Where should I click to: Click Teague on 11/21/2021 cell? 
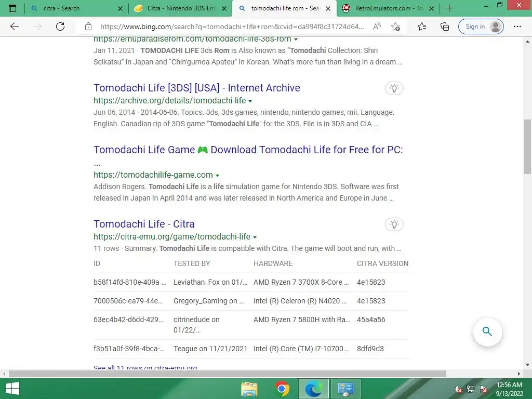(210, 349)
